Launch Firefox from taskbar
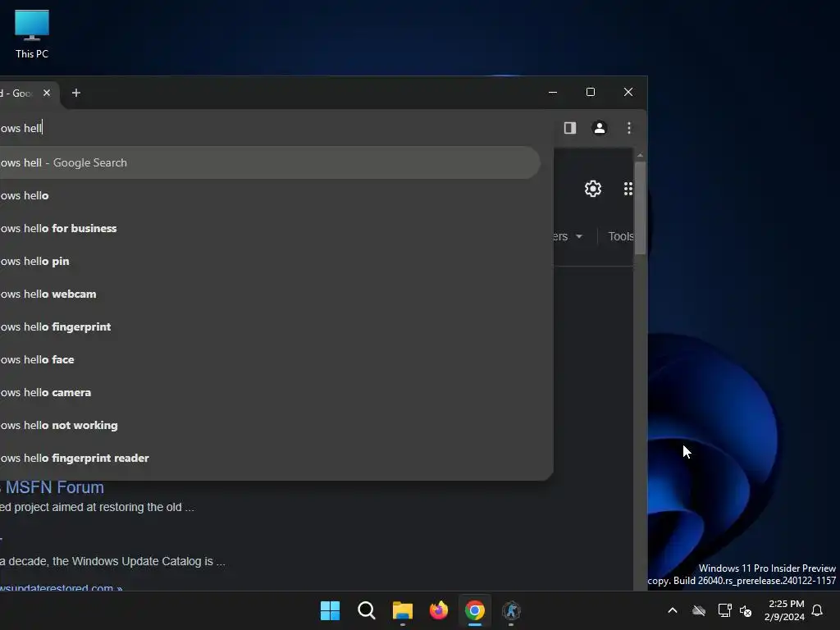This screenshot has height=630, width=840. point(439,610)
